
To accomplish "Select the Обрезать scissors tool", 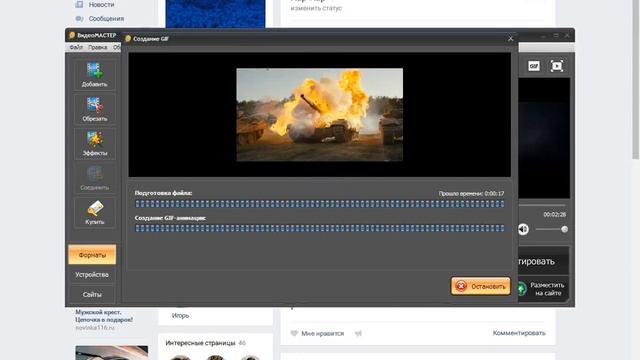I will pos(94,109).
